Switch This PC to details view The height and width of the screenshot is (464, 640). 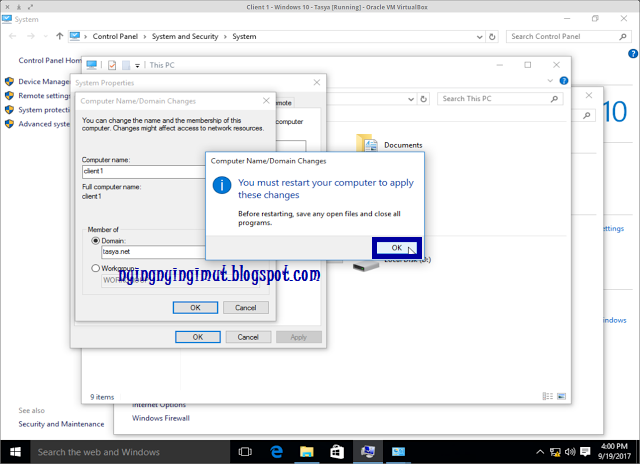point(547,396)
